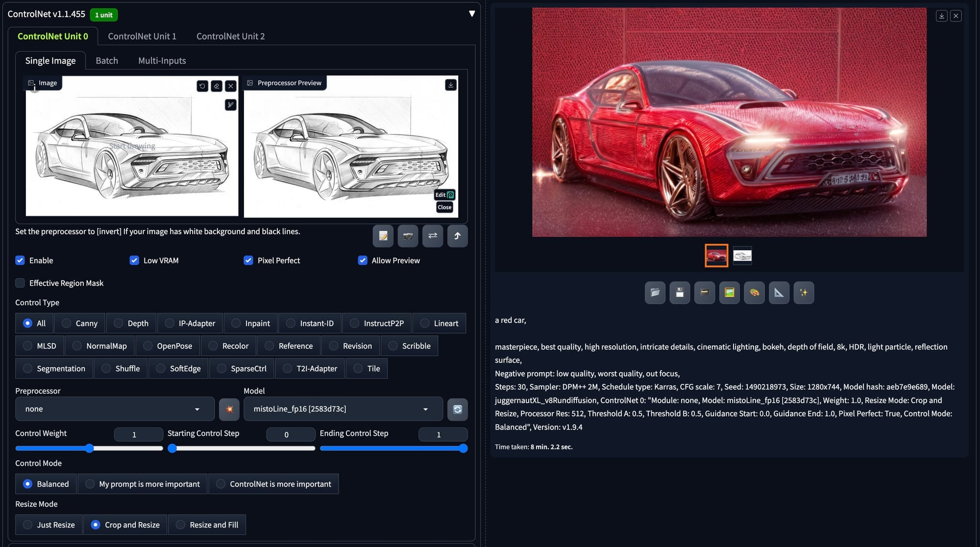Viewport: 980px width, 547px height.
Task: Enable the Effective Region Mask checkbox
Action: (20, 283)
